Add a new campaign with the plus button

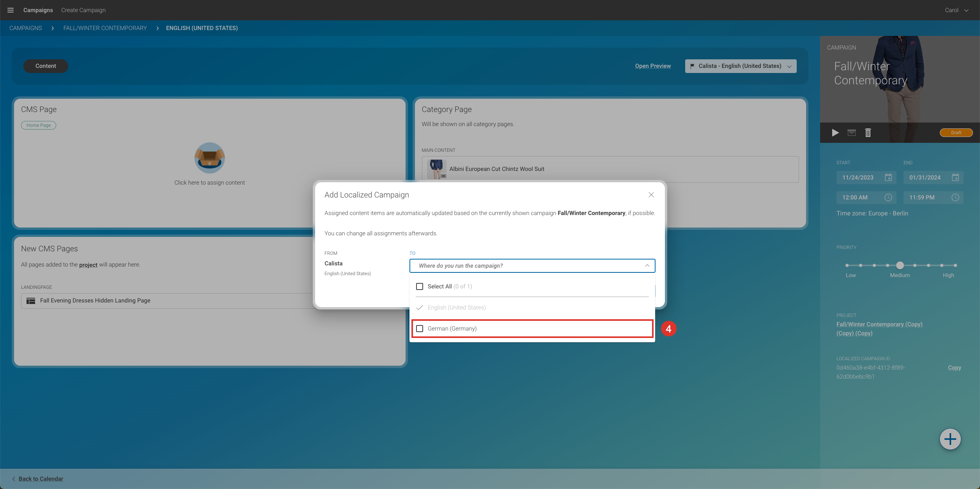pos(950,439)
